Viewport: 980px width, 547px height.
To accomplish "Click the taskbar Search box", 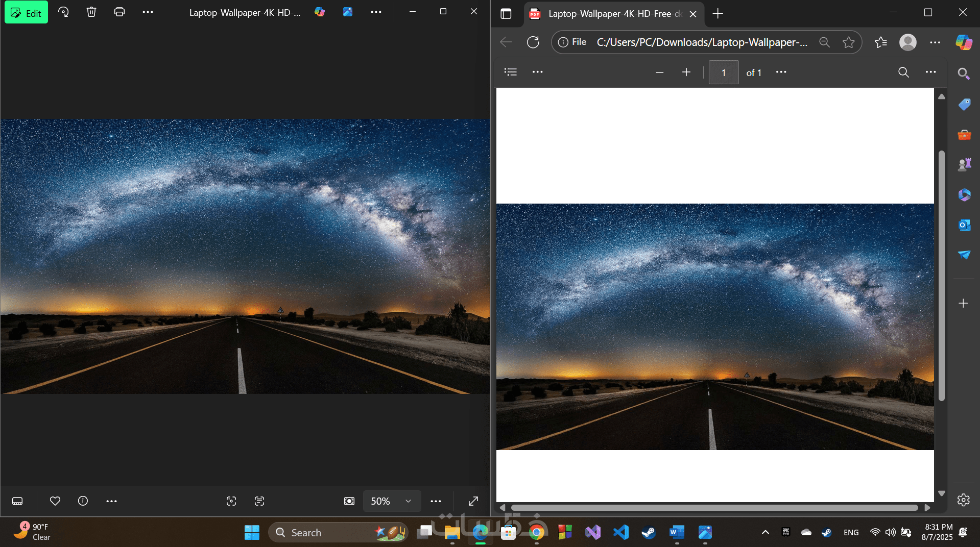I will click(x=338, y=533).
